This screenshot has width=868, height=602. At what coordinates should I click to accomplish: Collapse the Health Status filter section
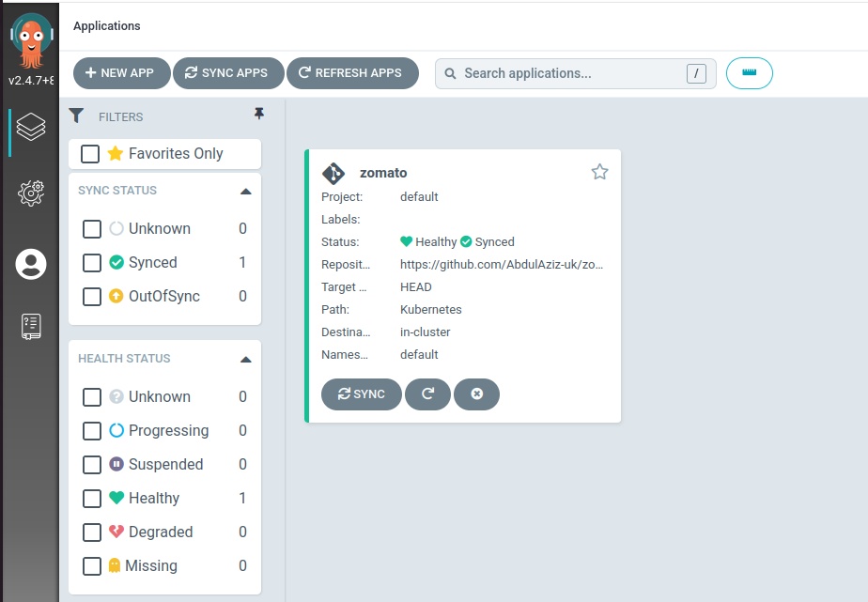click(x=245, y=359)
